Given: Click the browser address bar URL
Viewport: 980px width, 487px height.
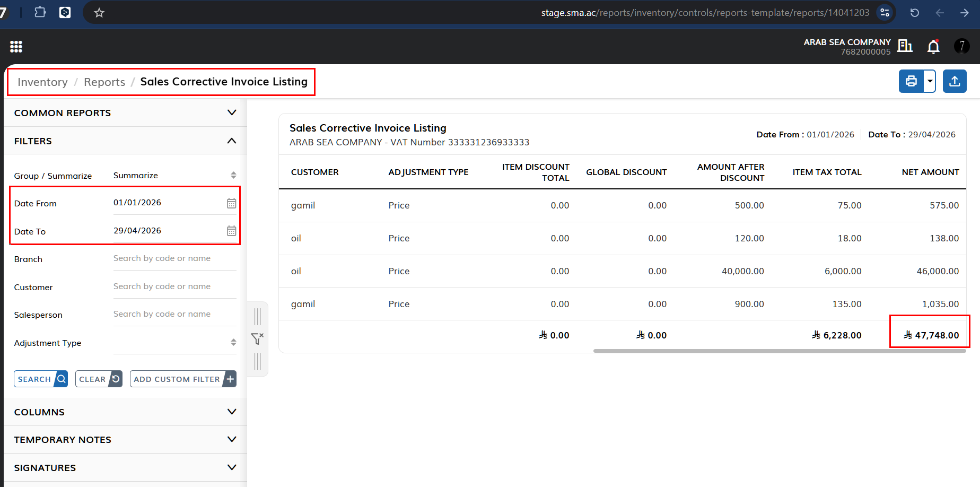Looking at the screenshot, I should coord(705,13).
